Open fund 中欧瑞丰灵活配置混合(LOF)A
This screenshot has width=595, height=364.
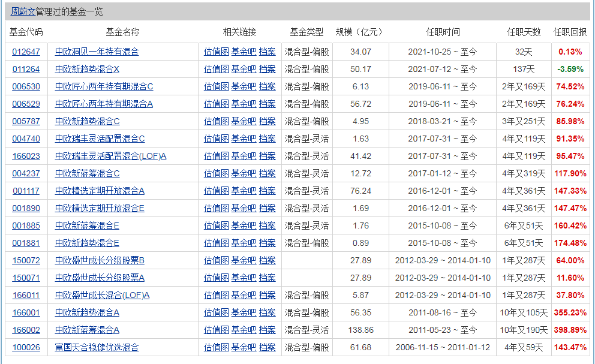pos(110,157)
